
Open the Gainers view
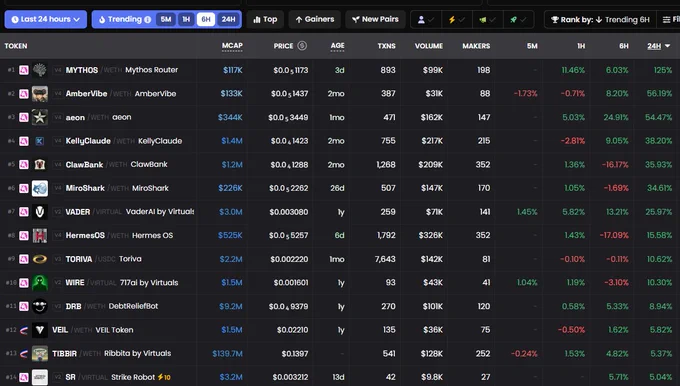click(314, 20)
